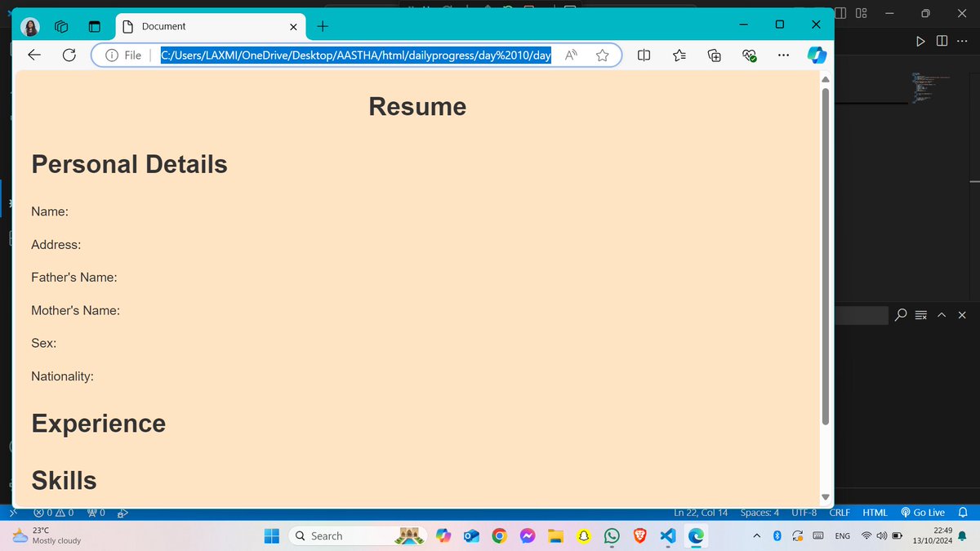Add this page to favorites star
The height and width of the screenshot is (551, 980).
[x=603, y=55]
